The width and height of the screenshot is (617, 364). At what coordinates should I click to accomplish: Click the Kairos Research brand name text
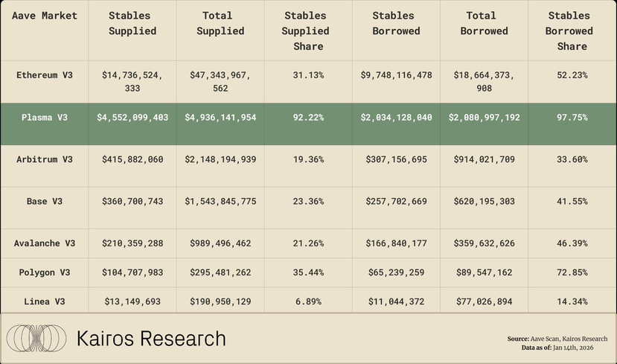coord(151,339)
